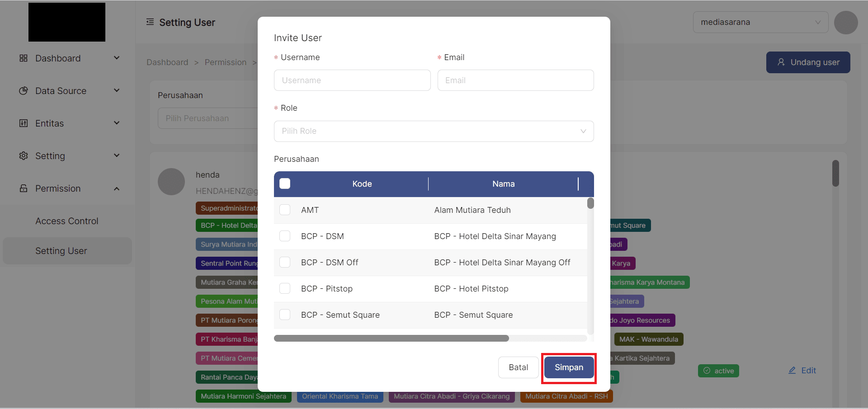868x409 pixels.
Task: Click the Data Source pie chart icon
Action: (24, 91)
